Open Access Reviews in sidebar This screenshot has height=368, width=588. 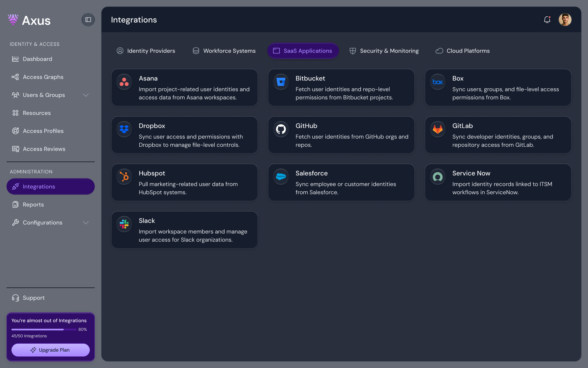pyautogui.click(x=44, y=149)
